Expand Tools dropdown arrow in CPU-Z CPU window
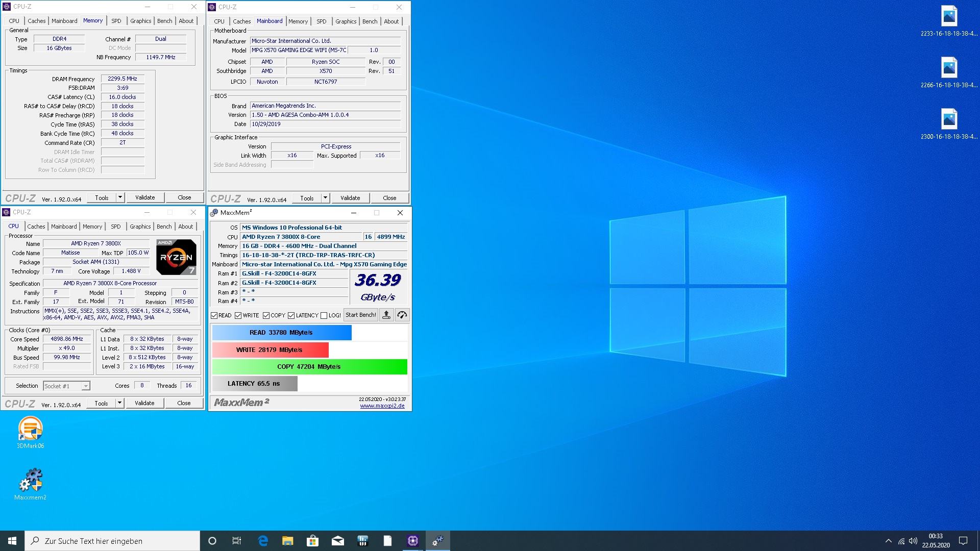Viewport: 980px width, 551px height. pyautogui.click(x=119, y=403)
